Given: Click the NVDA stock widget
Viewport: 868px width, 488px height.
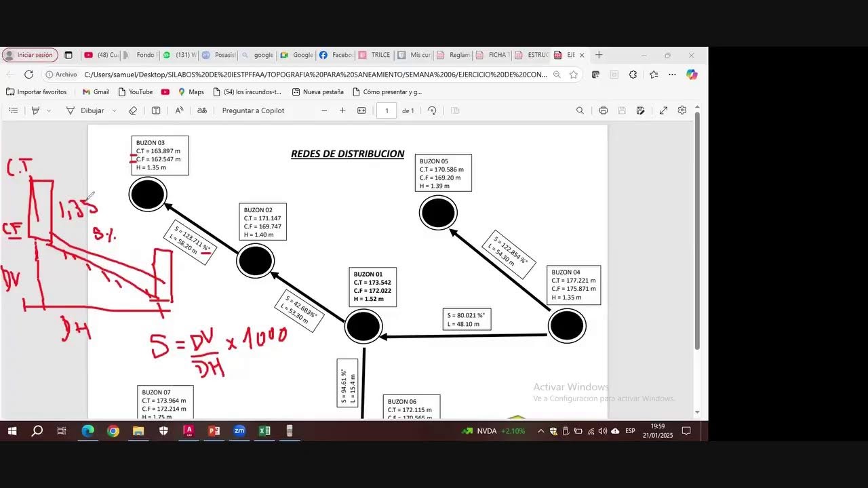Looking at the screenshot, I should (x=494, y=431).
